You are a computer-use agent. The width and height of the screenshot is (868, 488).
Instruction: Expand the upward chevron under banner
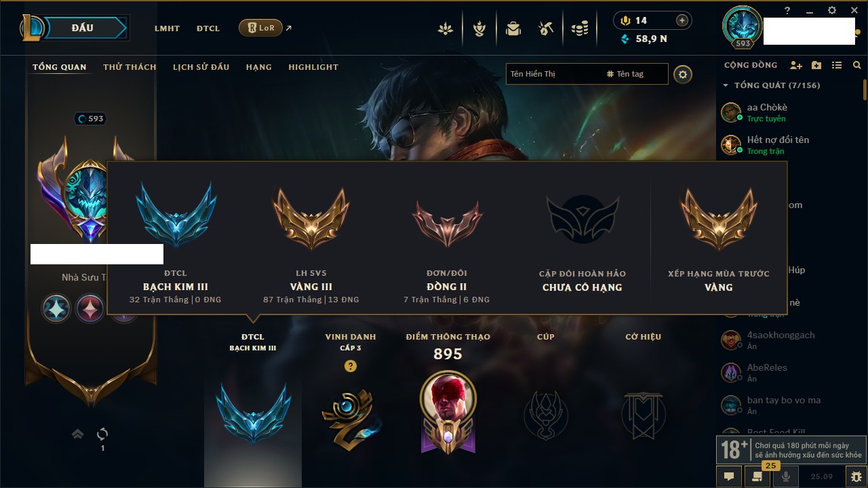[x=78, y=434]
